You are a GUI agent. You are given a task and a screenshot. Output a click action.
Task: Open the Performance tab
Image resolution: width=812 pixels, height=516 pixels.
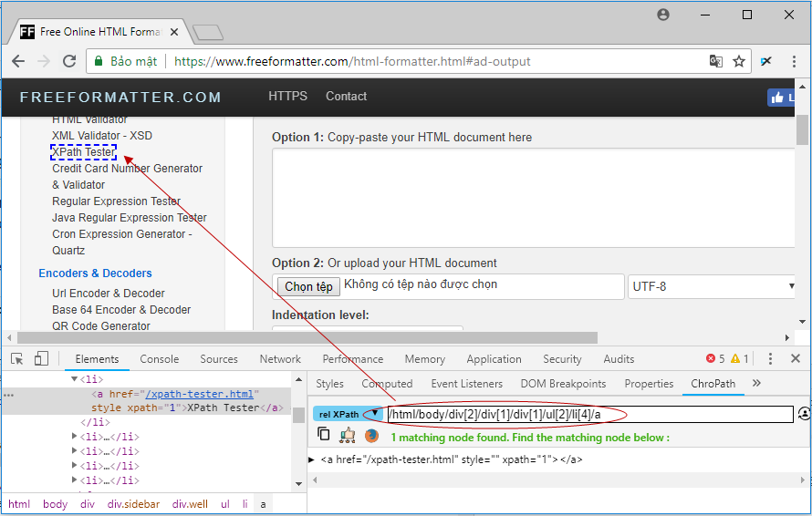[353, 358]
